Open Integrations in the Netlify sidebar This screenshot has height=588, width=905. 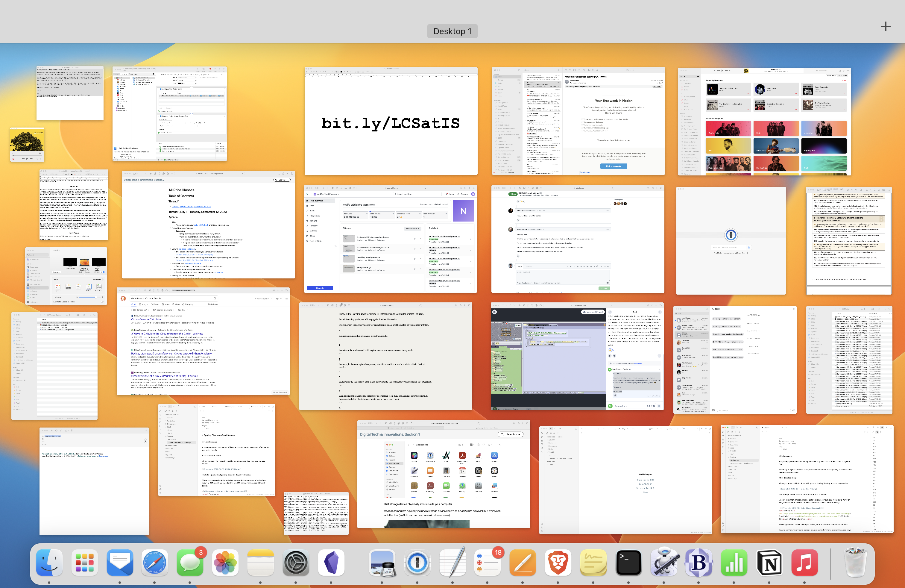coord(315,216)
